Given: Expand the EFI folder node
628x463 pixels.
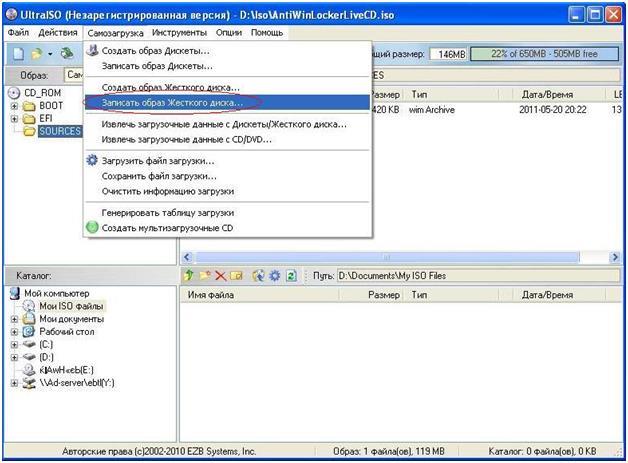Looking at the screenshot, I should [x=14, y=119].
